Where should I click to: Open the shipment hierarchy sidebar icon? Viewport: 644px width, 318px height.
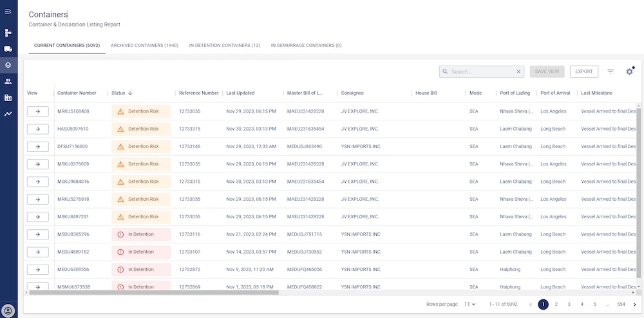tap(8, 32)
